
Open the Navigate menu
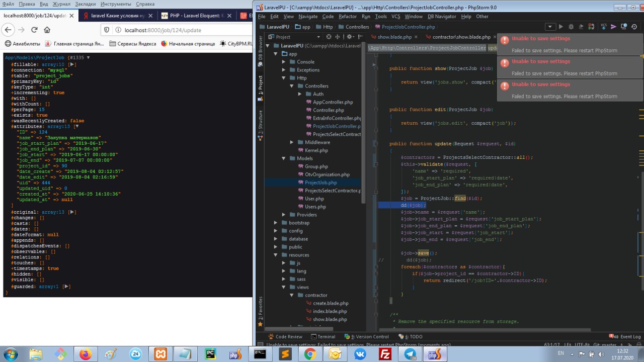coord(308,17)
